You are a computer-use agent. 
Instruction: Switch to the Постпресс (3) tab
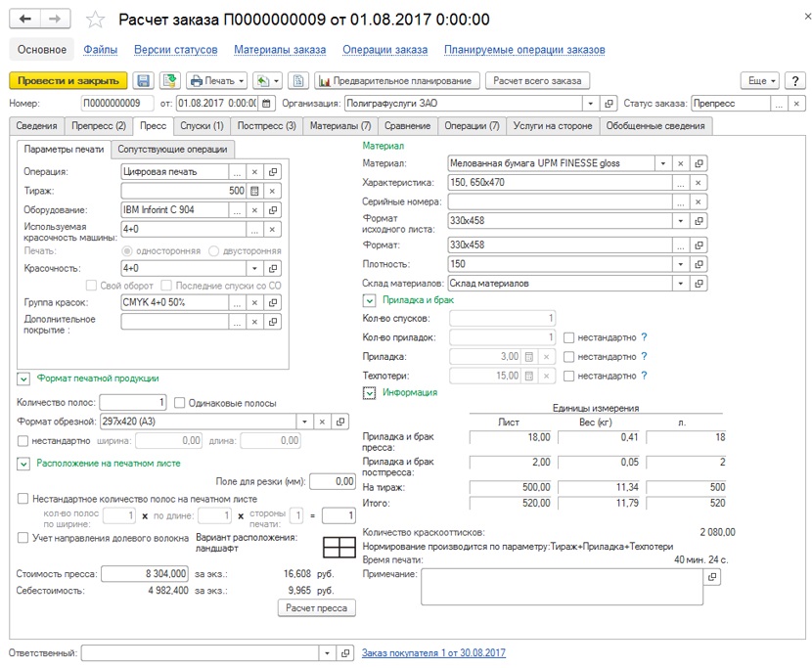pyautogui.click(x=266, y=126)
